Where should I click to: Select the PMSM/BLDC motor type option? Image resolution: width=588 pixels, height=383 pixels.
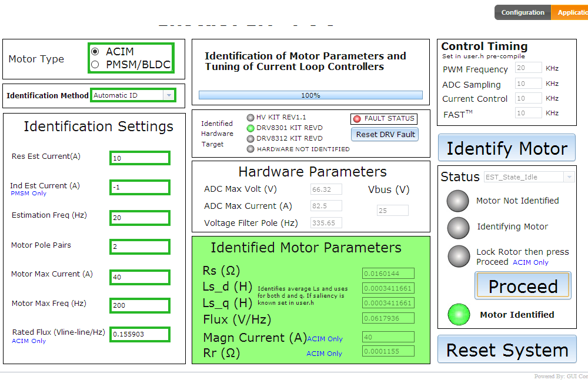(96, 65)
